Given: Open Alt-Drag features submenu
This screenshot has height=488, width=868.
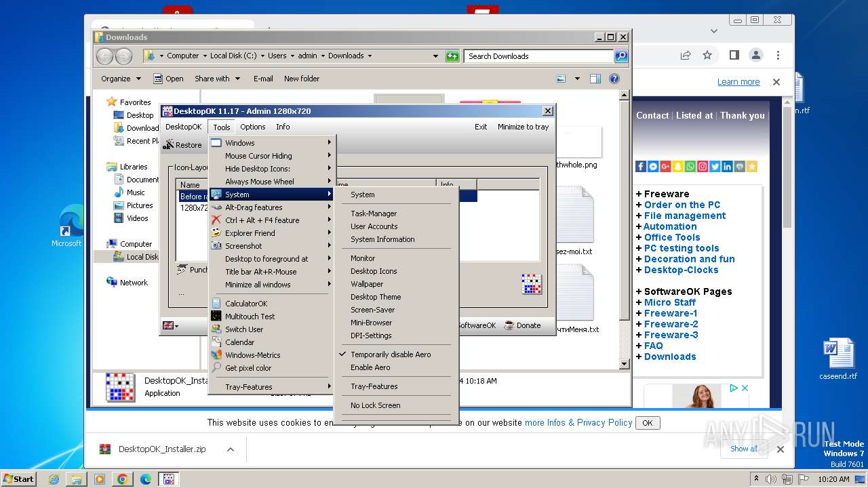Looking at the screenshot, I should [272, 207].
